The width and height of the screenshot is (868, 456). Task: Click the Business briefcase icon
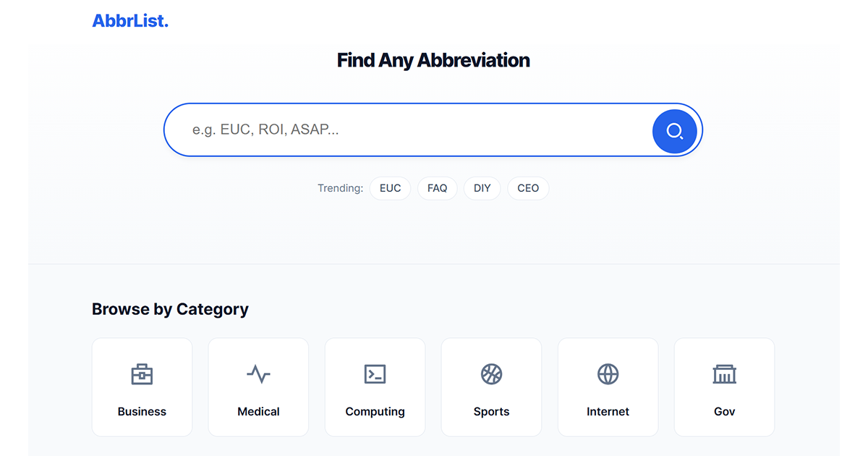click(x=142, y=374)
